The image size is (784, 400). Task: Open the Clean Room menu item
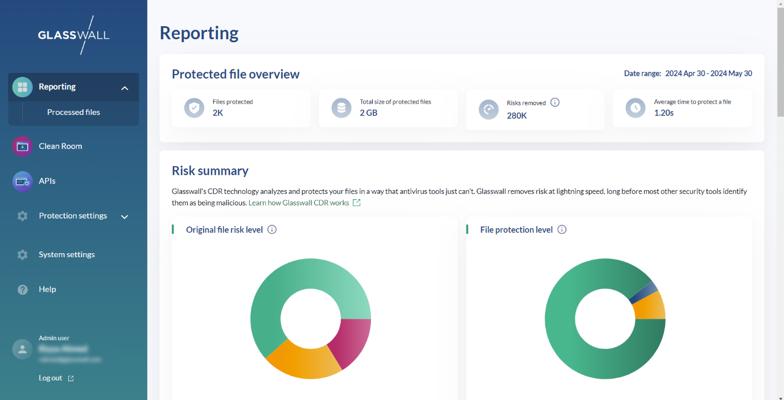(x=60, y=147)
